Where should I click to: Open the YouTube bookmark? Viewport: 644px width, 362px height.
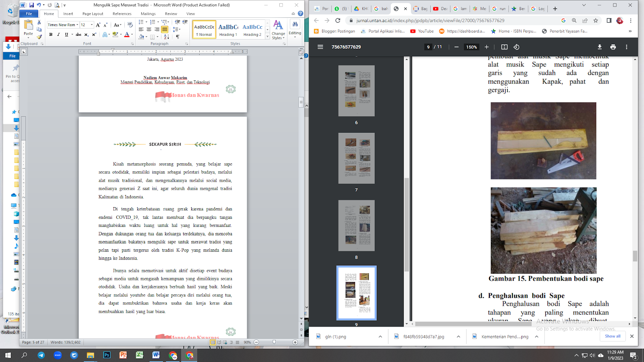point(422,31)
